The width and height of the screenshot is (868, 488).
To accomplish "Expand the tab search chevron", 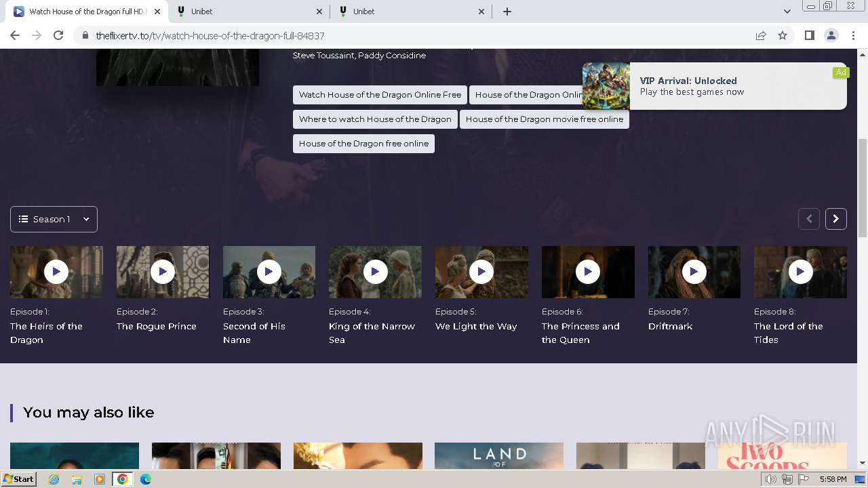I will click(x=787, y=12).
